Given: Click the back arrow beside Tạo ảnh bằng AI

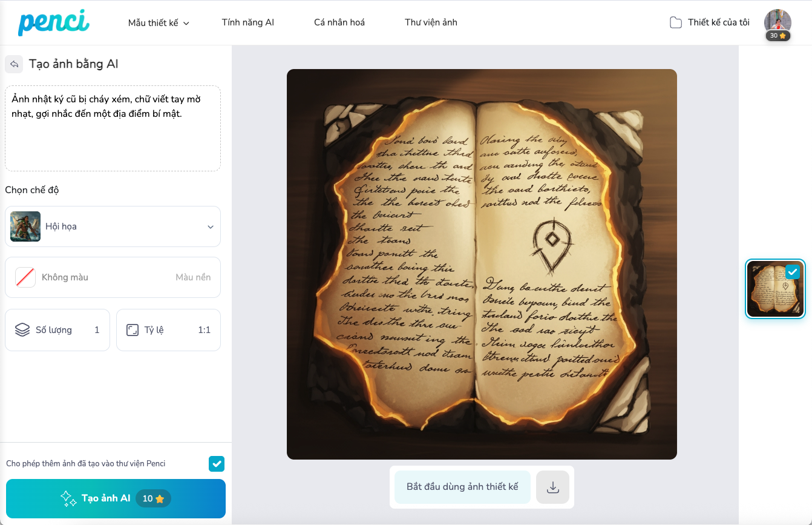Looking at the screenshot, I should (14, 64).
